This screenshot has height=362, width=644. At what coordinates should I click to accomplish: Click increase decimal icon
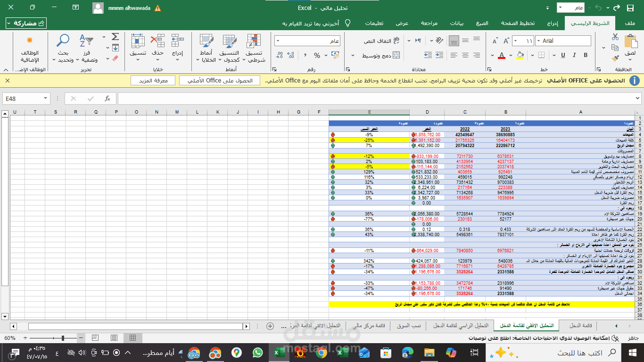[x=291, y=55]
